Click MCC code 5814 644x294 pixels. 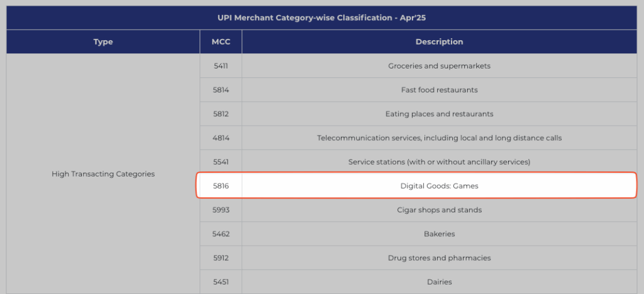click(221, 90)
